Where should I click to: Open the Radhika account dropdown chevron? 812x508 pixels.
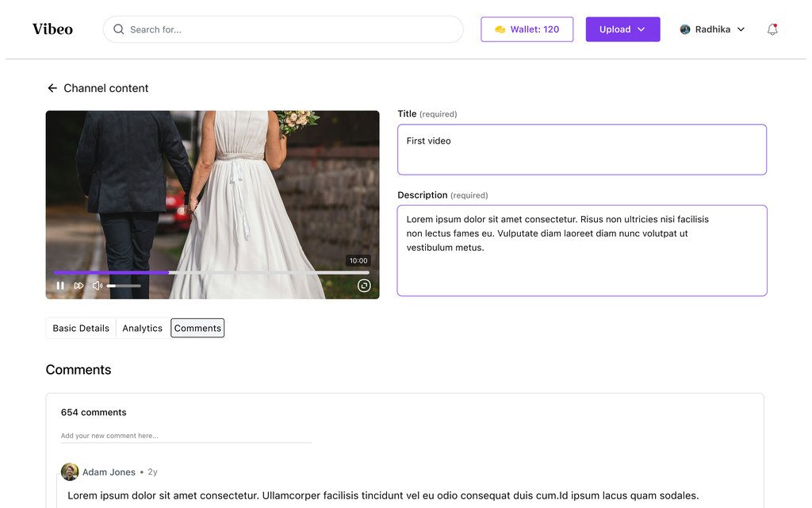tap(741, 29)
